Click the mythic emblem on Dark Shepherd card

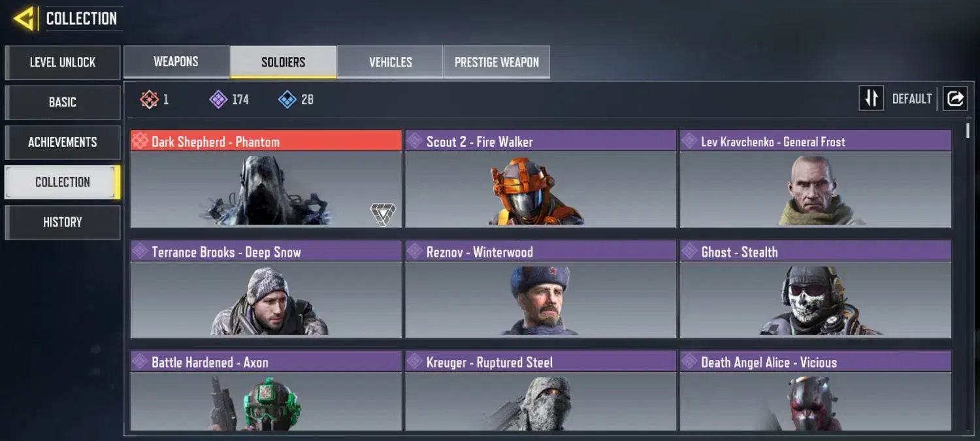click(x=383, y=214)
